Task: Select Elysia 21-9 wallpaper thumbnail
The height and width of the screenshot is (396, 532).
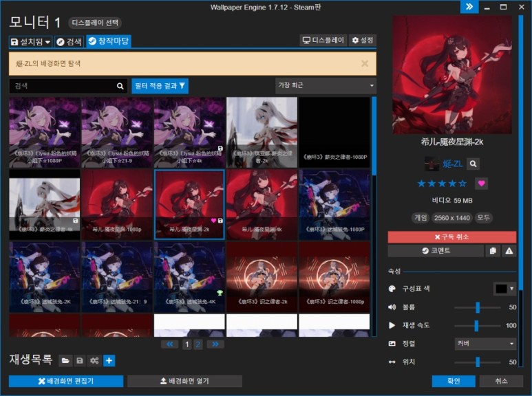Action: [117, 132]
